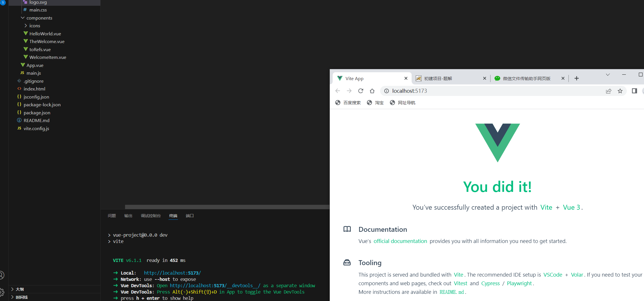Open vite.config.js in the explorer
The height and width of the screenshot is (301, 644).
pyautogui.click(x=55, y=128)
